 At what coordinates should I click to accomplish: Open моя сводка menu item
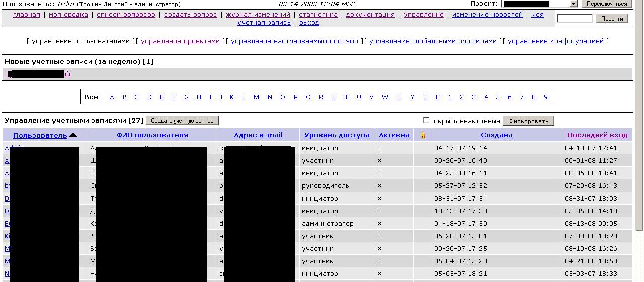68,15
